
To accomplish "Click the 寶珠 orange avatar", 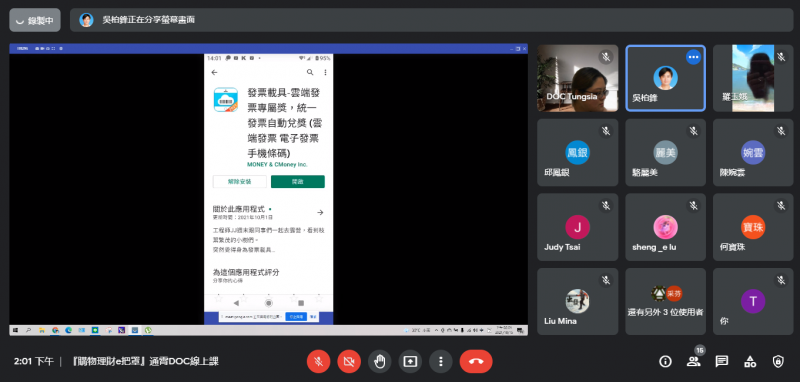I will tap(753, 227).
